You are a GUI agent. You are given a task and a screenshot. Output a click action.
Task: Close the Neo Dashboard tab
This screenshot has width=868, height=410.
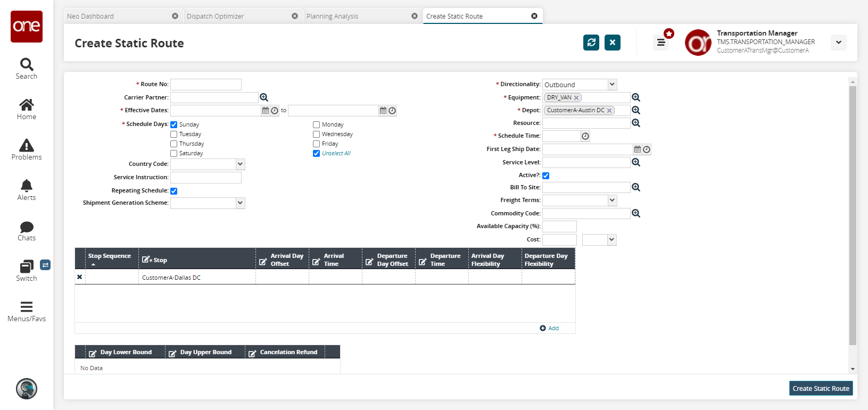(175, 16)
